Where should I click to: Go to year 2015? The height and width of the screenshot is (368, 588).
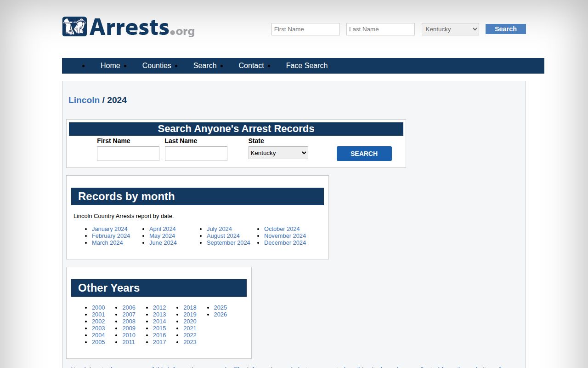click(159, 328)
